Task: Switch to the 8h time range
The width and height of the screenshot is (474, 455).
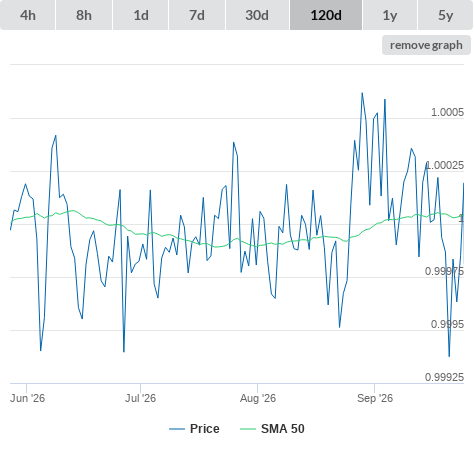Action: pyautogui.click(x=84, y=15)
